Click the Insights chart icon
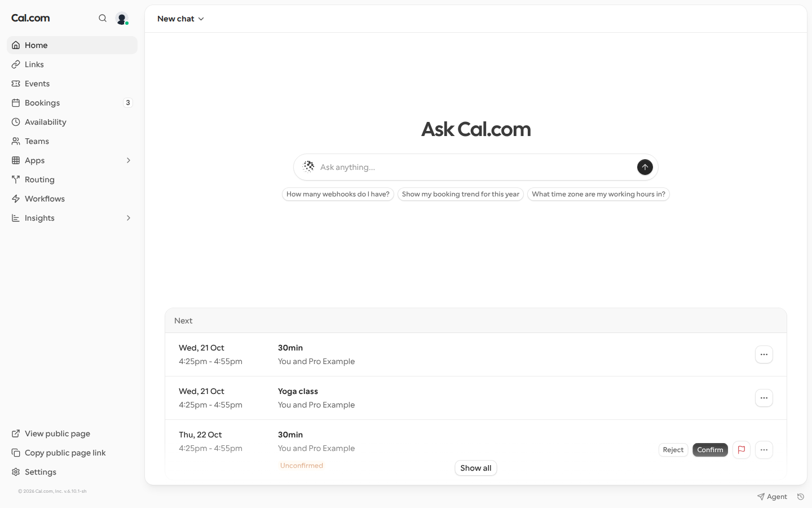This screenshot has width=812, height=508. click(16, 218)
